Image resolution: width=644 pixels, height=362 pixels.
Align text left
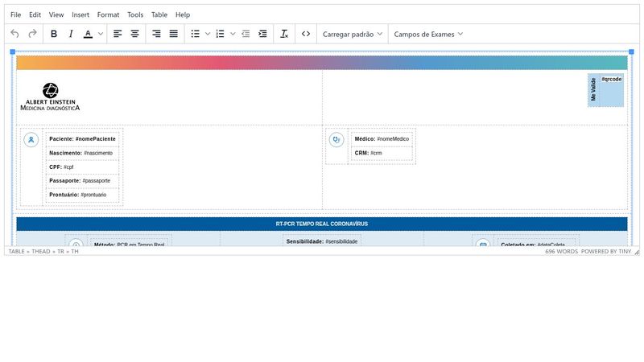click(x=118, y=34)
